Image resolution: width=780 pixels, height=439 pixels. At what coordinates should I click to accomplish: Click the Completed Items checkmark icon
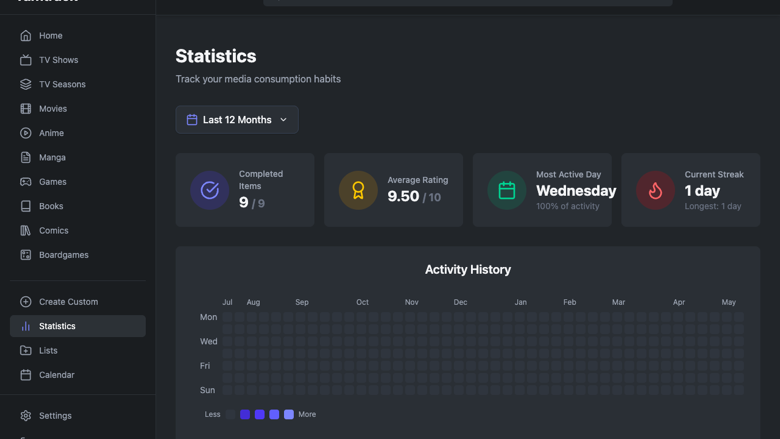tap(209, 190)
